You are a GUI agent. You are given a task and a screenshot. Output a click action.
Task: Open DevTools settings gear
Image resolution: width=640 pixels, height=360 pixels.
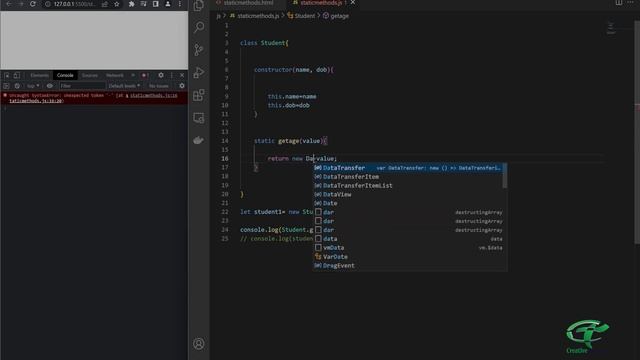tap(161, 75)
